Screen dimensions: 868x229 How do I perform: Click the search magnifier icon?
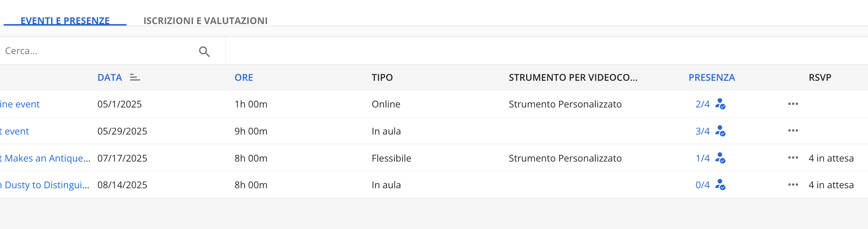coord(205,52)
